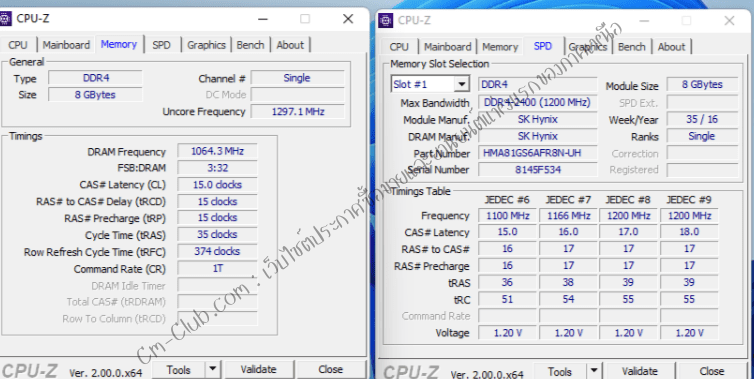754x379 pixels.
Task: Click the CPU-Z app icon in the right window title bar
Action: [x=386, y=21]
